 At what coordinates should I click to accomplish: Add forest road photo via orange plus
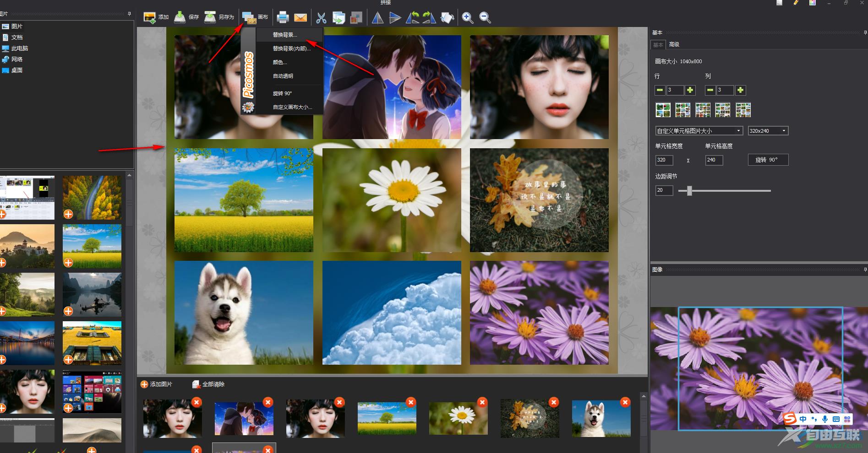(x=68, y=214)
